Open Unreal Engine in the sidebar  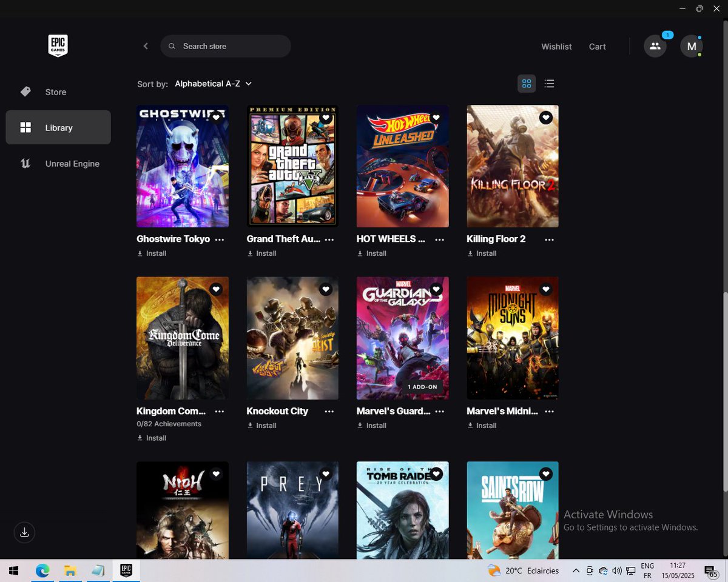[58, 164]
